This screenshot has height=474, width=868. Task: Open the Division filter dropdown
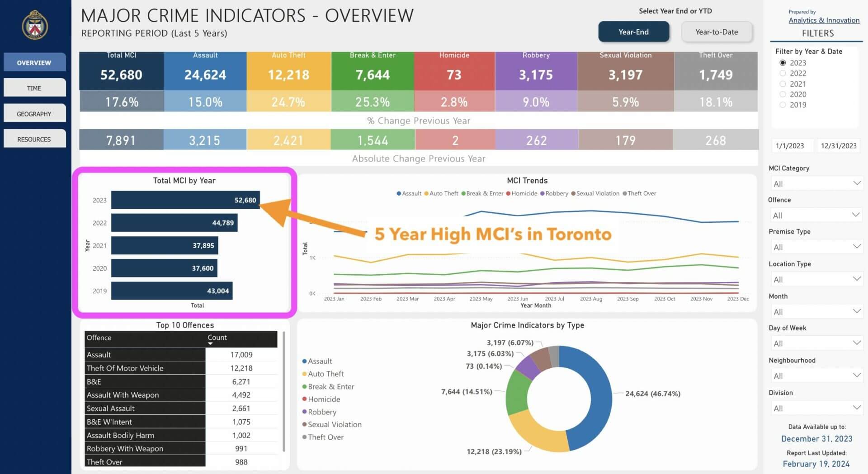point(816,408)
